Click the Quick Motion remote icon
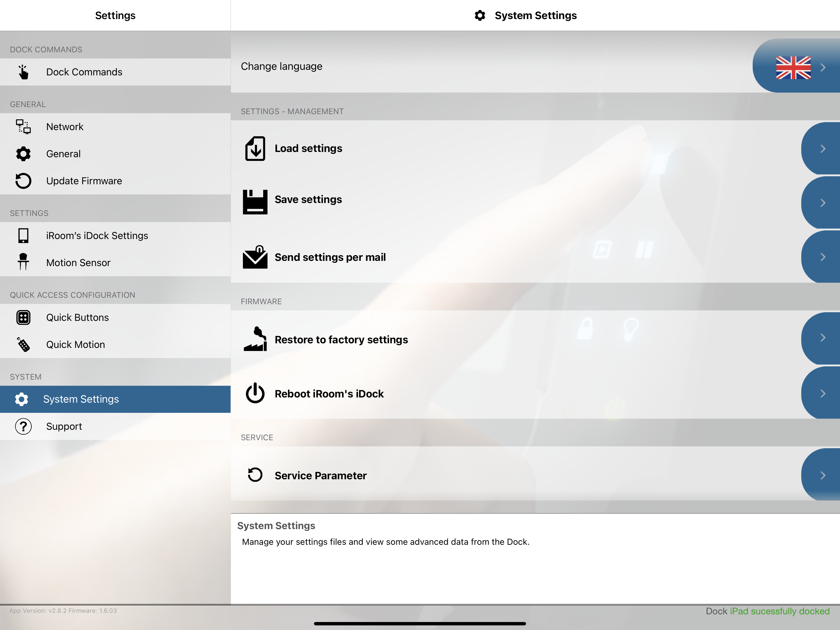The image size is (840, 630). (23, 344)
